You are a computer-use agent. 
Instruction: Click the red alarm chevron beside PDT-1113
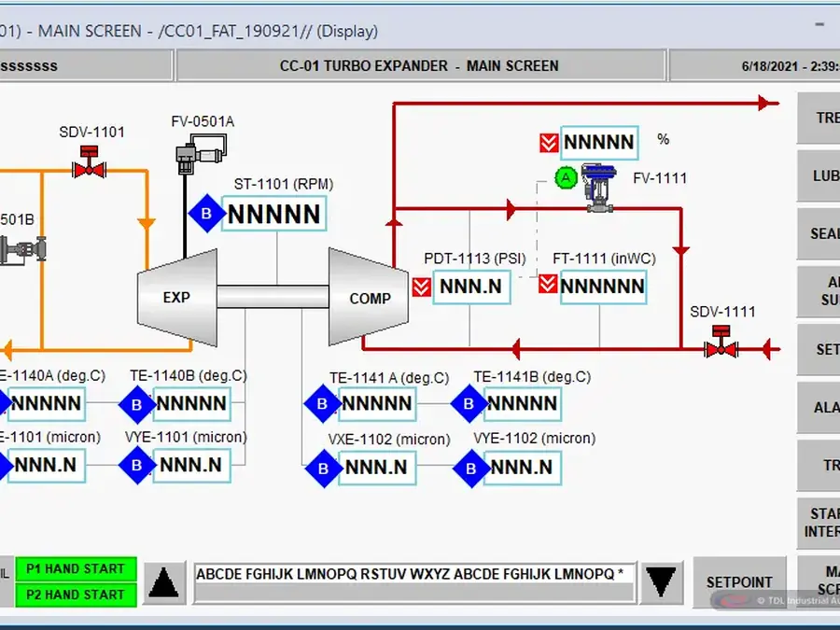(422, 287)
